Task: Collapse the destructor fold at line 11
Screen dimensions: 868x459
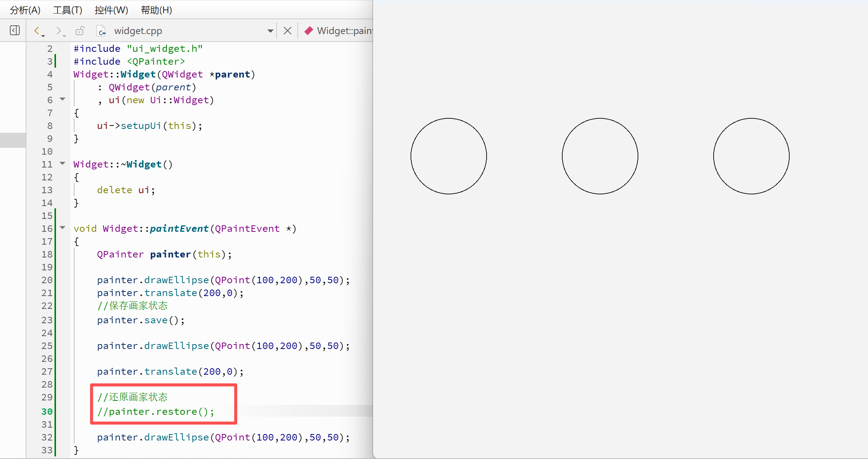Action: pos(63,164)
